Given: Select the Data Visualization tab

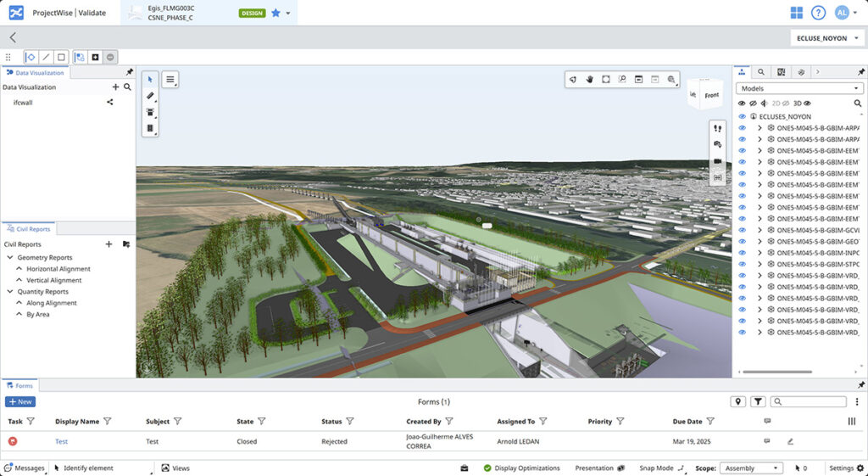Looking at the screenshot, I should (x=35, y=73).
